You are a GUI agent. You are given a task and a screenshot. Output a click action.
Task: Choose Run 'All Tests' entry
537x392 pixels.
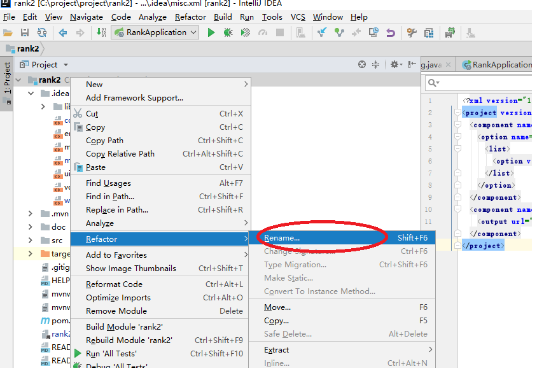point(160,354)
